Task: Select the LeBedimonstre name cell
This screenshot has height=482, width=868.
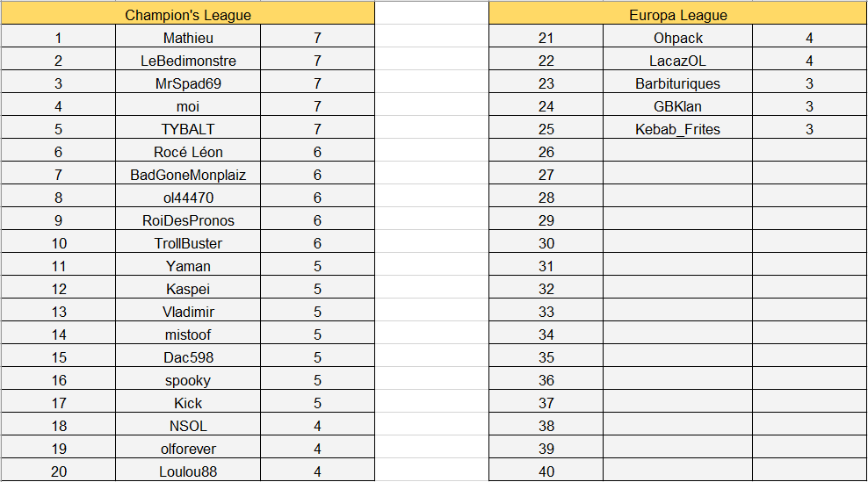Action: 188,61
